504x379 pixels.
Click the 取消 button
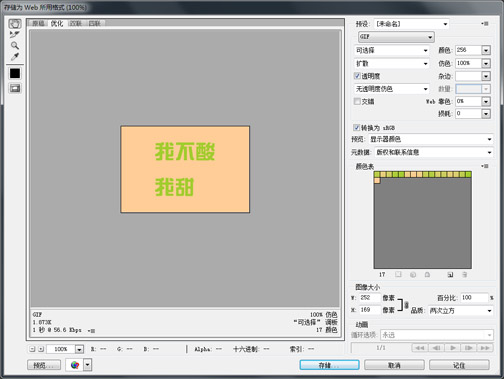(394, 365)
